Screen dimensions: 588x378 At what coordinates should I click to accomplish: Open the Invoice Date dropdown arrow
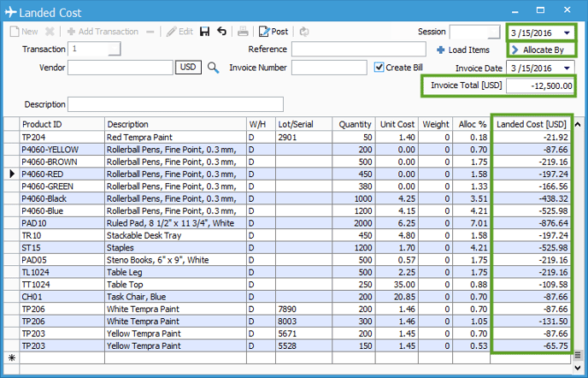[567, 68]
